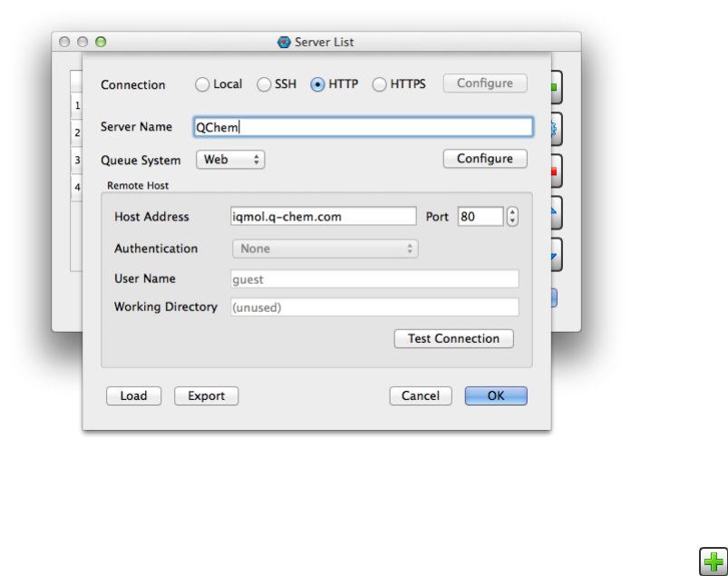Click the Server Name field containing QChem
This screenshot has height=576, width=728.
tap(363, 127)
